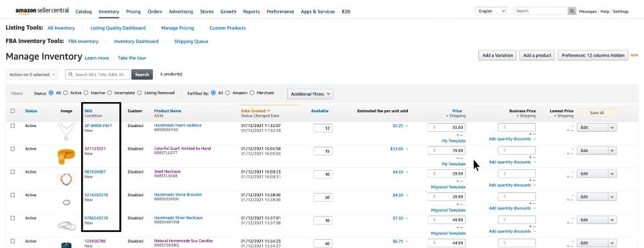Check the box for Handmade heart necklace row
This screenshot has width=644, height=248.
[12, 126]
